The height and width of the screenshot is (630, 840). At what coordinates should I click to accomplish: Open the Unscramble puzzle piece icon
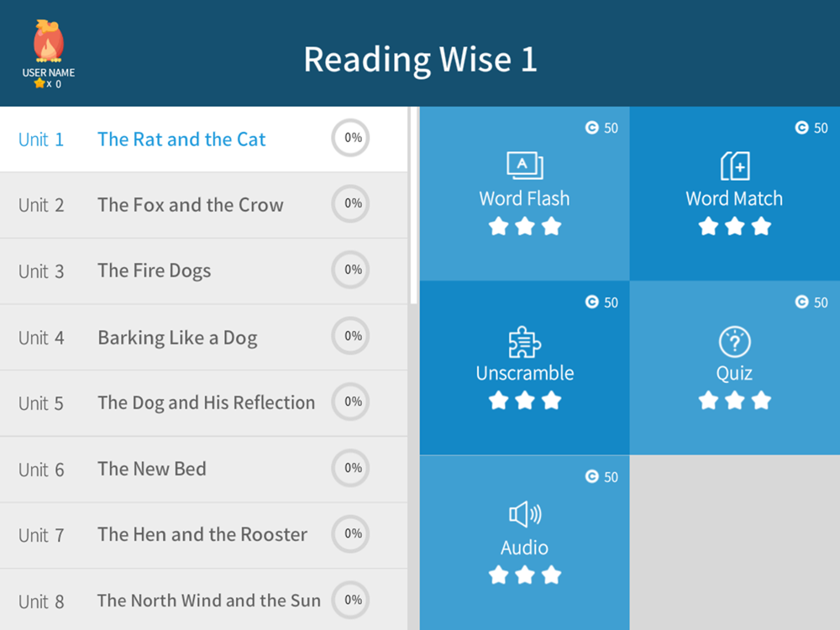pyautogui.click(x=524, y=340)
